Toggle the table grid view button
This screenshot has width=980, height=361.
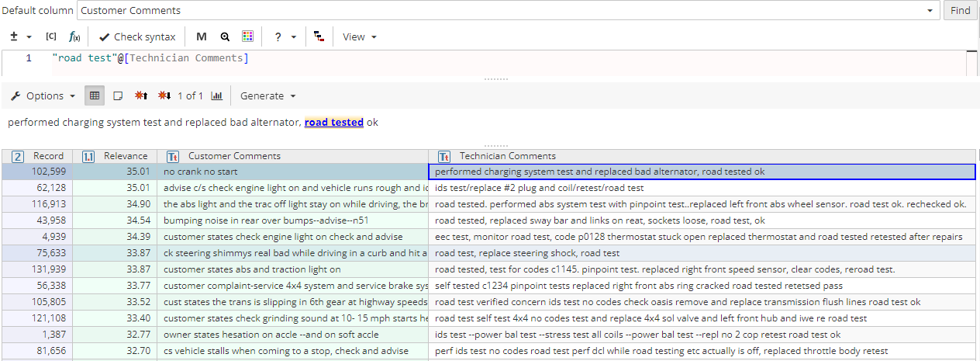(x=95, y=95)
